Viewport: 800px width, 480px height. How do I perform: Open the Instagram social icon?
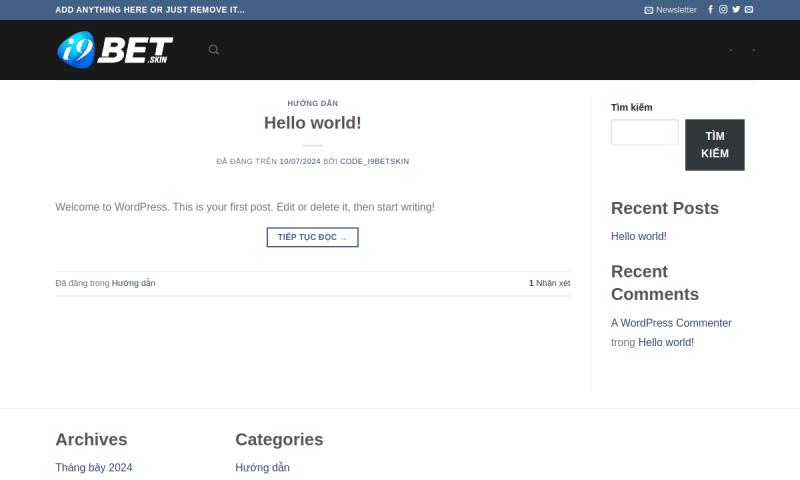click(x=723, y=10)
